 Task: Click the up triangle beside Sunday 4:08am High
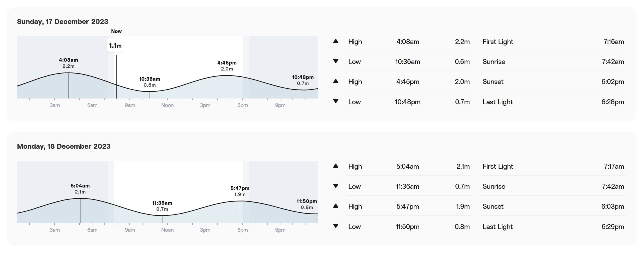click(336, 41)
